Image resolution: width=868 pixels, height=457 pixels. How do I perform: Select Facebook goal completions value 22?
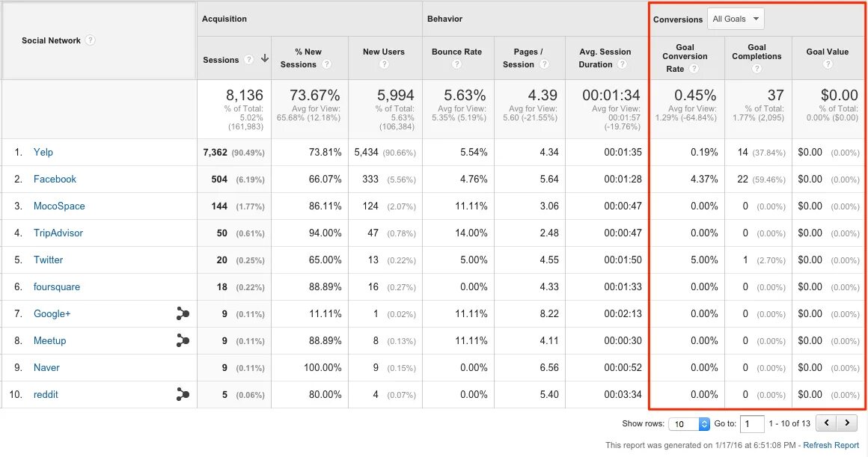(x=743, y=180)
